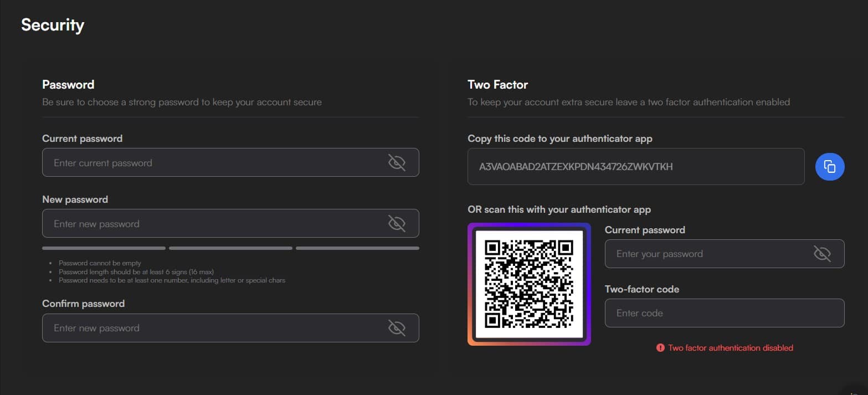Click the Password section title
Image resolution: width=868 pixels, height=395 pixels.
click(68, 85)
